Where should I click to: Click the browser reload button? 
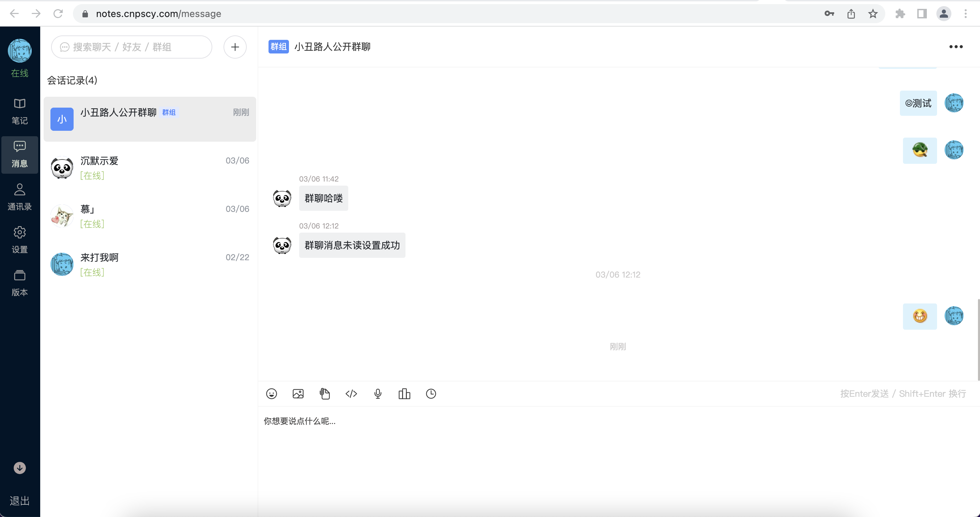[58, 14]
